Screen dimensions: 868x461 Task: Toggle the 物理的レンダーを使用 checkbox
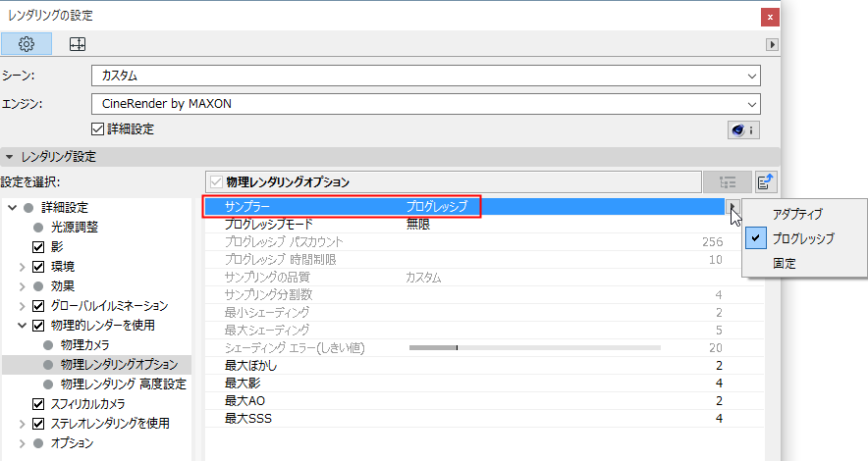[38, 325]
